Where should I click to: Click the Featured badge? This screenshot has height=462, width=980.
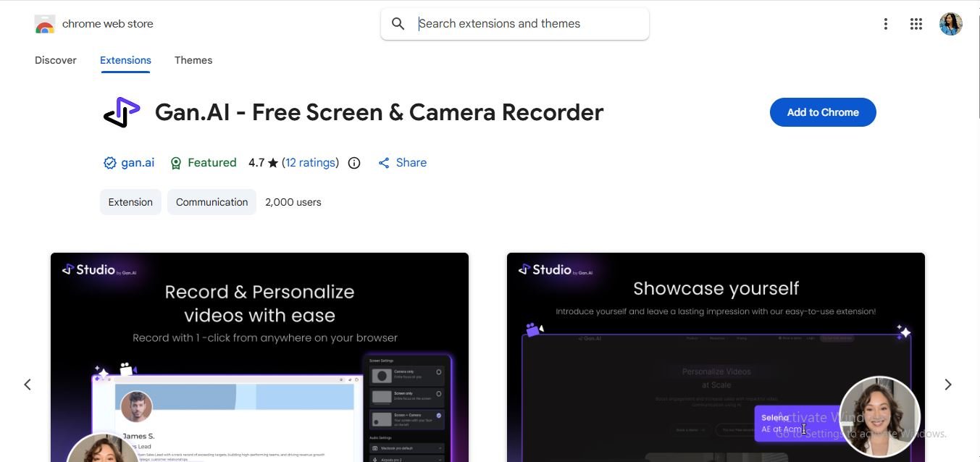click(x=203, y=163)
